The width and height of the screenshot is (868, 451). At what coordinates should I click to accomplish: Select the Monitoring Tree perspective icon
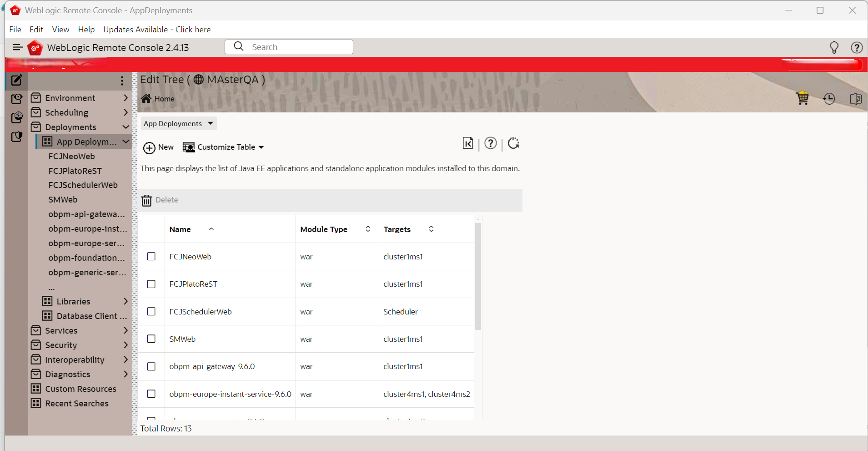click(17, 117)
